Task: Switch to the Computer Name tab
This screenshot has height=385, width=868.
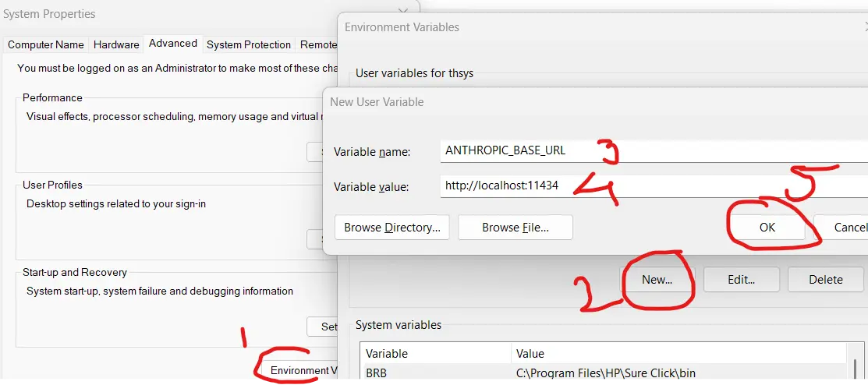Action: point(45,44)
